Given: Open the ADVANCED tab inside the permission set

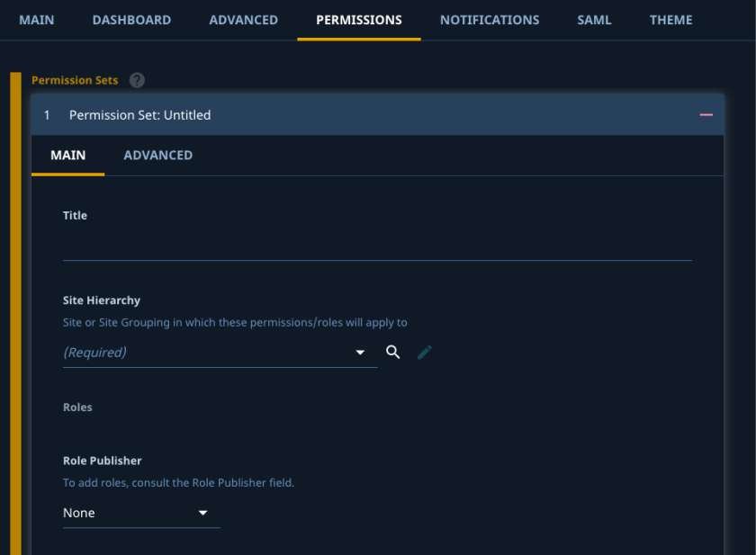Looking at the screenshot, I should click(158, 155).
